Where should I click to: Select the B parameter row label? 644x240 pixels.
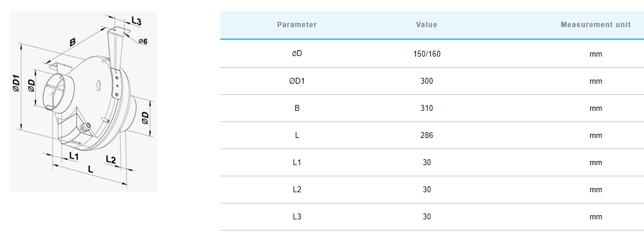(x=297, y=109)
